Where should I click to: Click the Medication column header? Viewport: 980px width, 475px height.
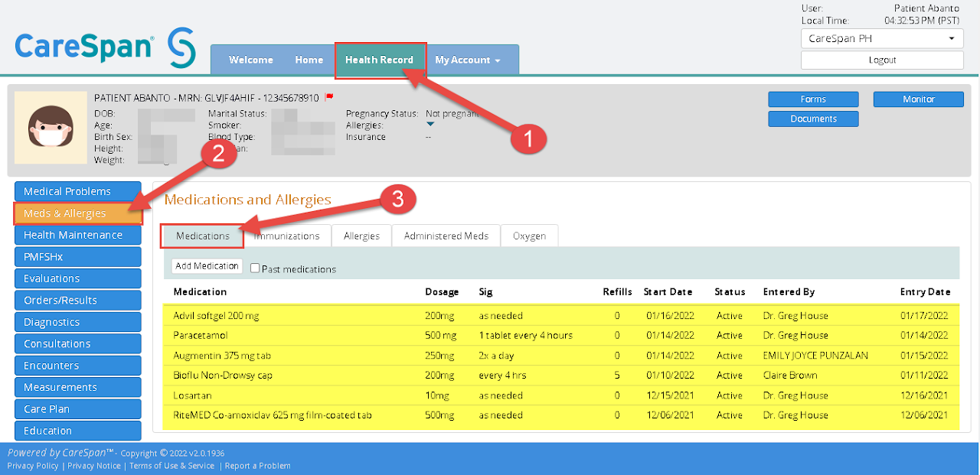click(200, 291)
